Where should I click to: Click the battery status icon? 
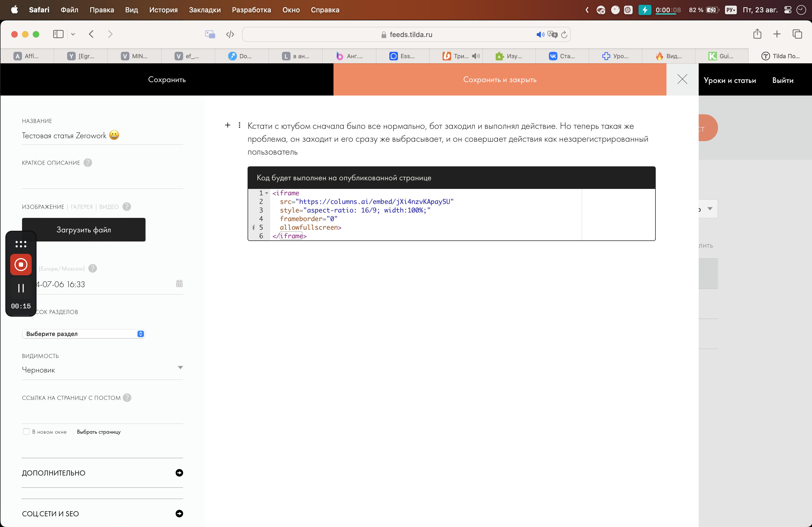coord(712,10)
